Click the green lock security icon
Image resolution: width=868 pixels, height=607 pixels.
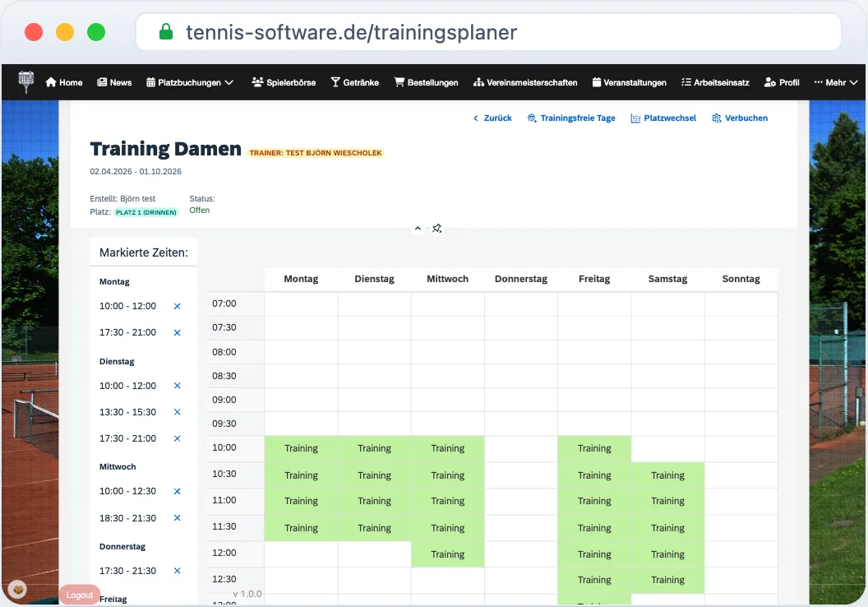pos(165,31)
